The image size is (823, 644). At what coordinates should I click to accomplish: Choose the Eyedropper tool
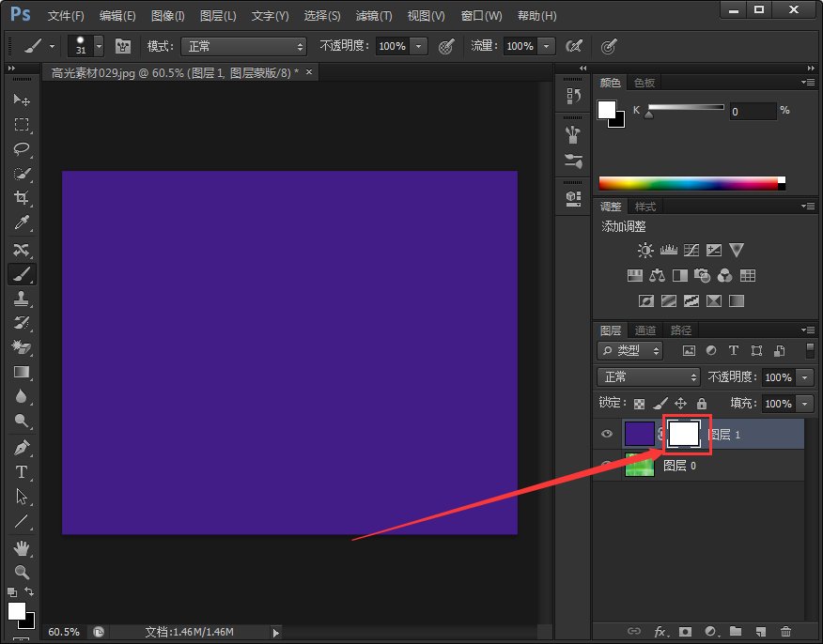(21, 222)
